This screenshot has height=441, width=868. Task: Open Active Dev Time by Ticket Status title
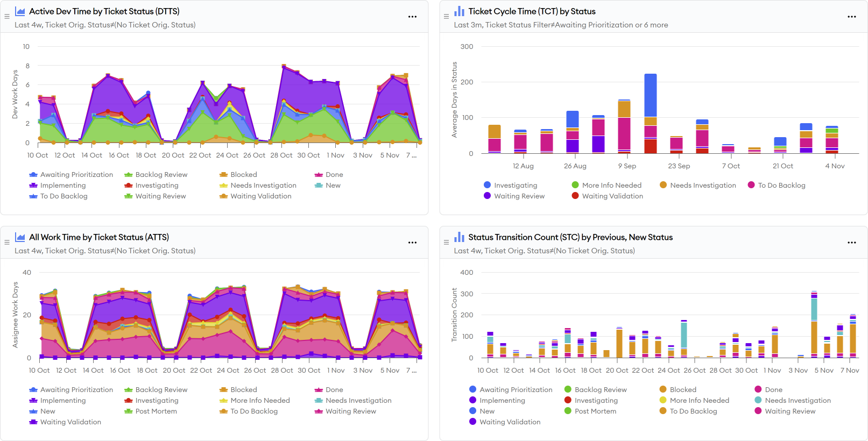(x=104, y=11)
